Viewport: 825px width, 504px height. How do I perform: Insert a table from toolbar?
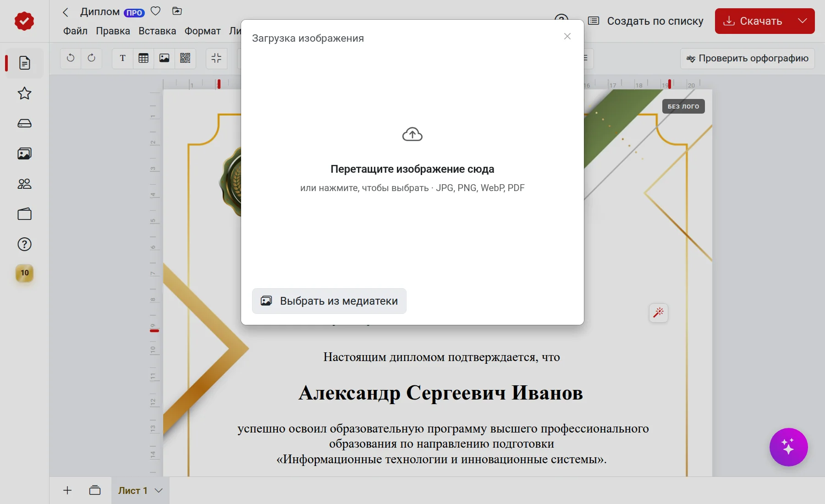click(143, 58)
